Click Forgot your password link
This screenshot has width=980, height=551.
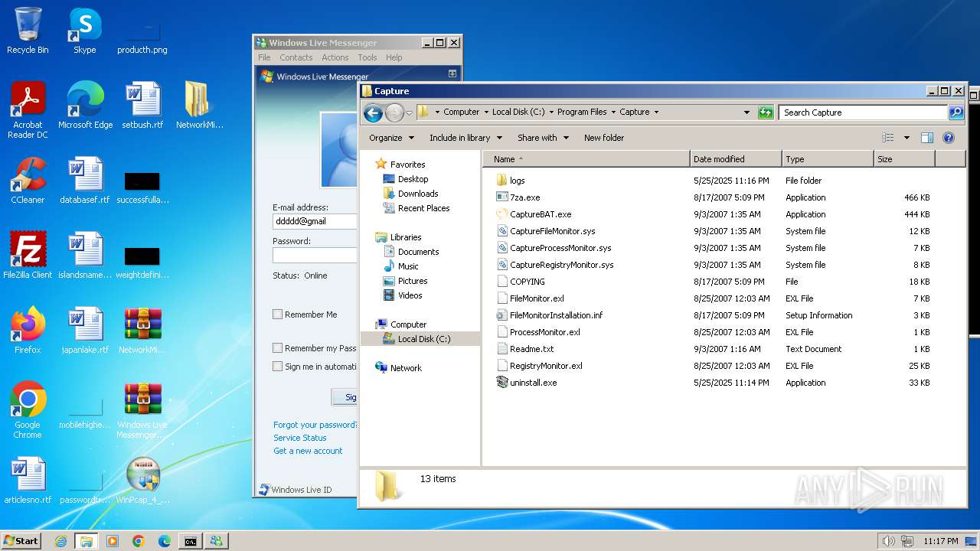pyautogui.click(x=315, y=425)
